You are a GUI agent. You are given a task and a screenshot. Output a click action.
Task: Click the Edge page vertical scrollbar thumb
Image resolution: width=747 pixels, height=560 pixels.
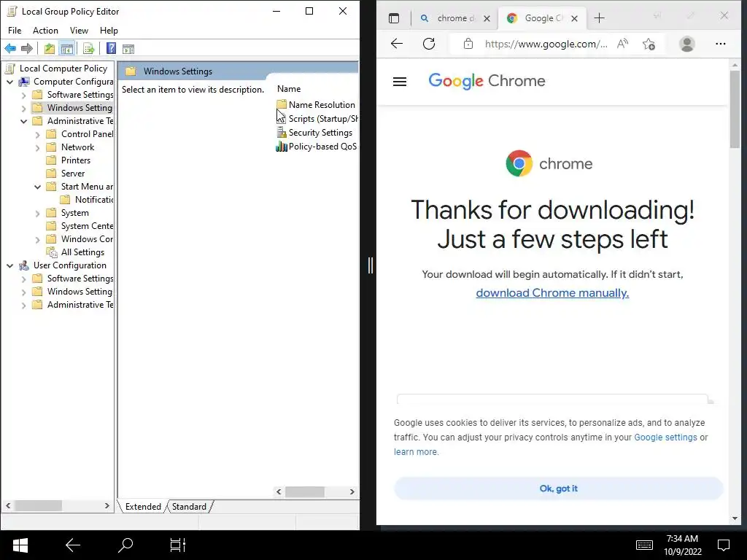point(735,109)
